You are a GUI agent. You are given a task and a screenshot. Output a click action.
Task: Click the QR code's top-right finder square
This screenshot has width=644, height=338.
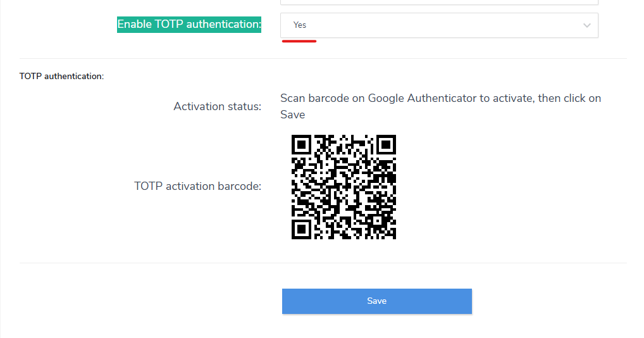tap(385, 145)
